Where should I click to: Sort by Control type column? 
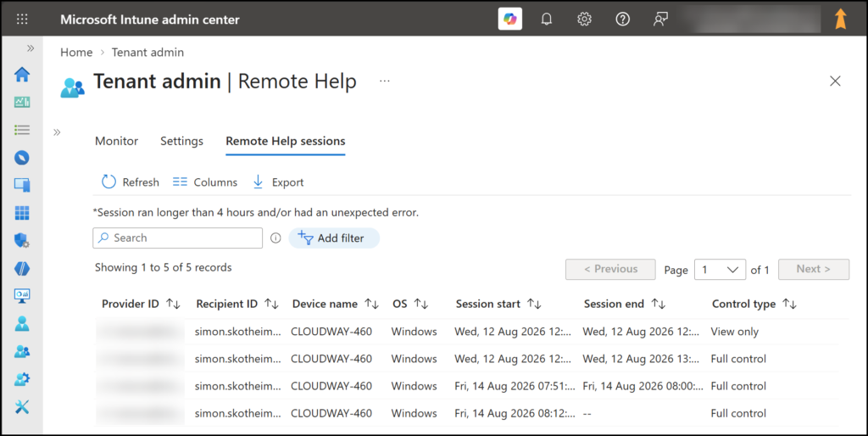coord(754,305)
